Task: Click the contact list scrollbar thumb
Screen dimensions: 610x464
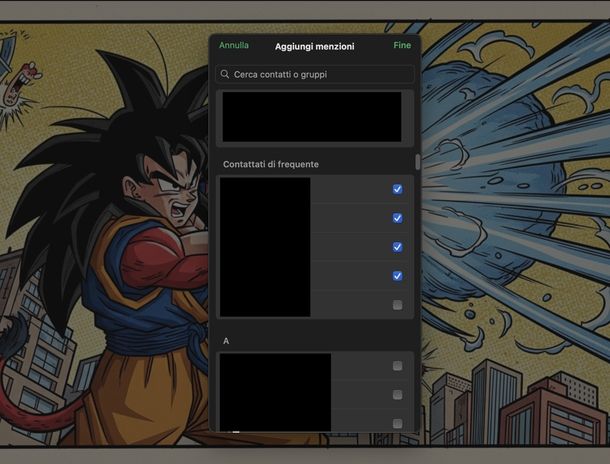Action: point(417,161)
